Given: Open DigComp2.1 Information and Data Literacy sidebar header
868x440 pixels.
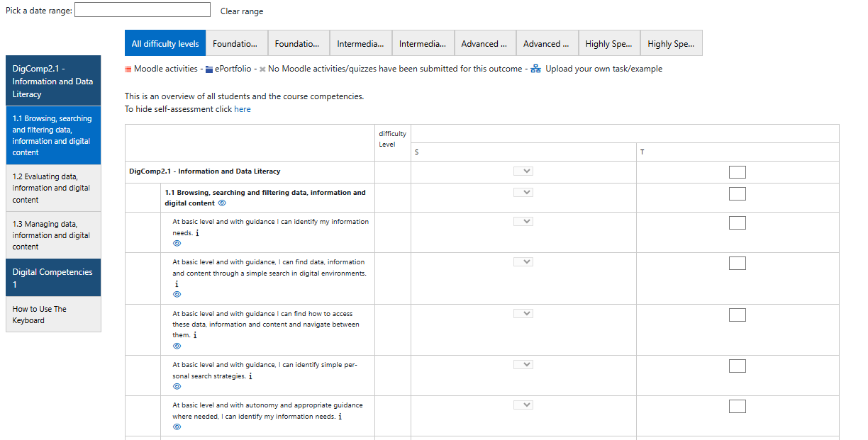Looking at the screenshot, I should click(x=53, y=81).
